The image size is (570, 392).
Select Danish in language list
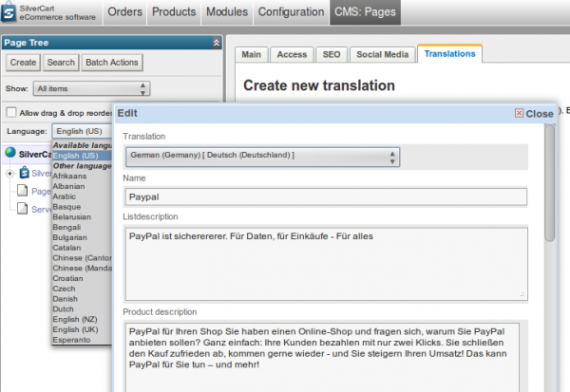click(x=82, y=299)
